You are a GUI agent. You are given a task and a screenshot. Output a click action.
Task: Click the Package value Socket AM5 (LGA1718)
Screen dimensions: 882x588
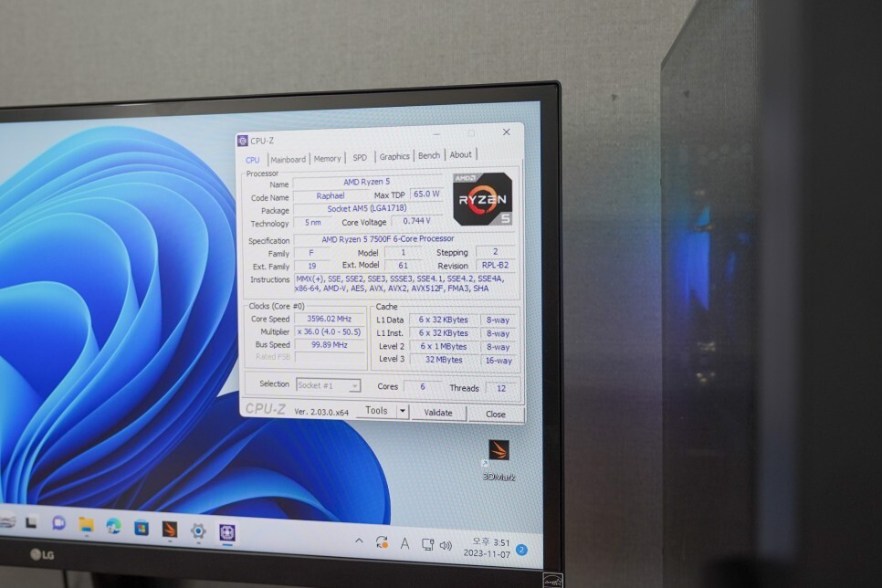pos(367,208)
